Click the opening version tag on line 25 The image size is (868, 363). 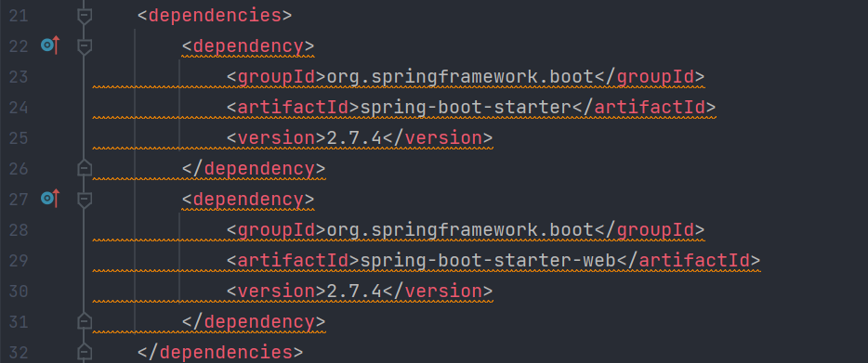[x=277, y=137]
